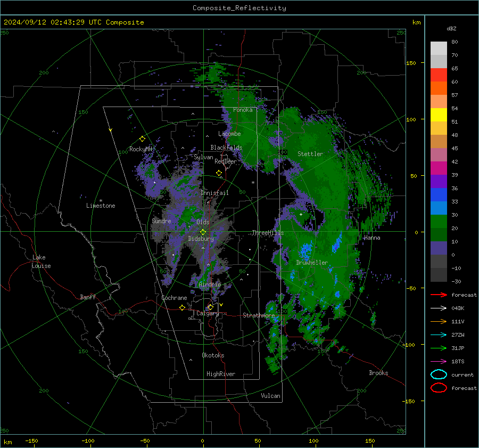Click the -30 value on dBZ scale
The height and width of the screenshot is (448, 479).
tap(456, 281)
